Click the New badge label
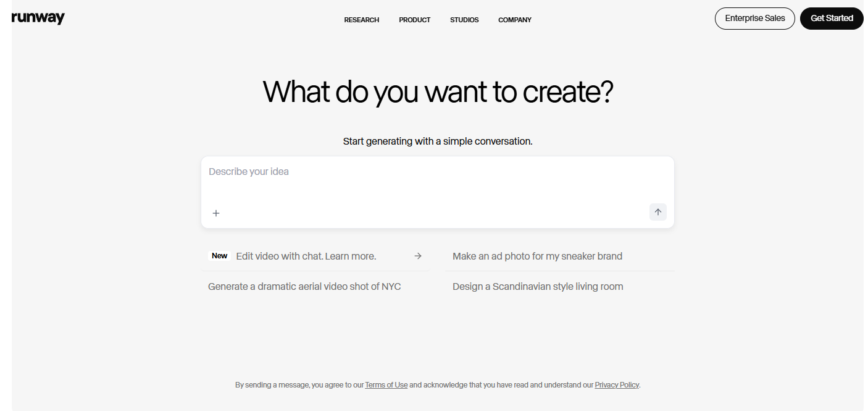Viewport: 868px width, 411px height. tap(220, 256)
